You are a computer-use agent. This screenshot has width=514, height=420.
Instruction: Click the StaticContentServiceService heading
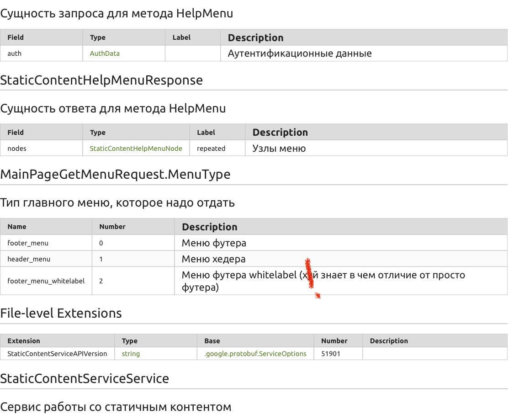click(x=85, y=378)
